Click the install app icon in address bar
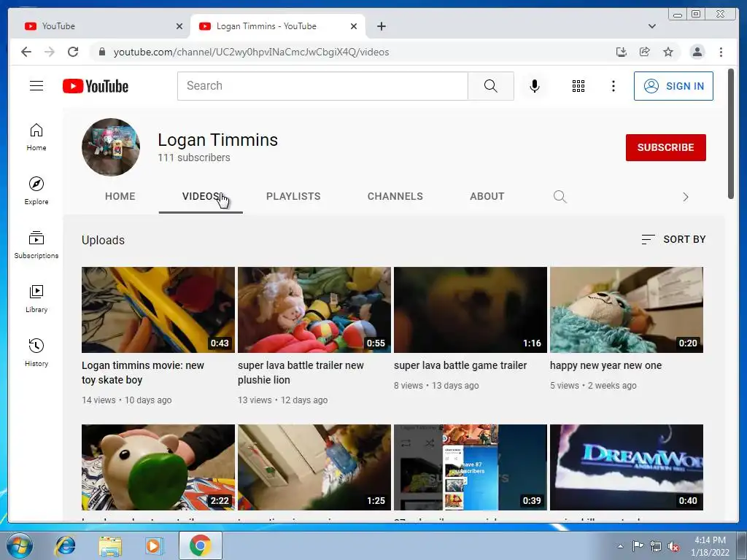747x560 pixels. 622,52
